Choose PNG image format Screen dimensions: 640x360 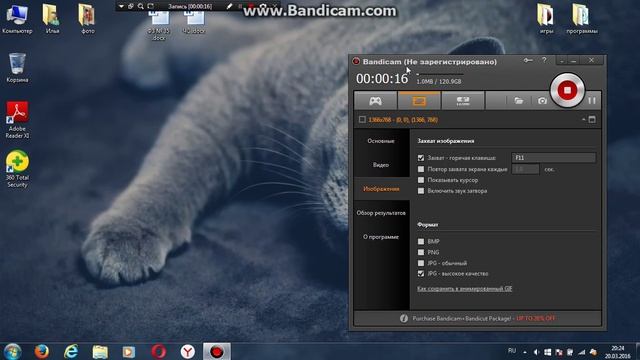coord(421,252)
